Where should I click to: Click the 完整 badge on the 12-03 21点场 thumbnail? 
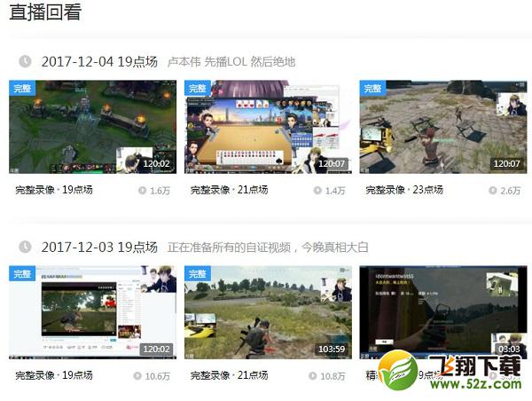pos(198,273)
